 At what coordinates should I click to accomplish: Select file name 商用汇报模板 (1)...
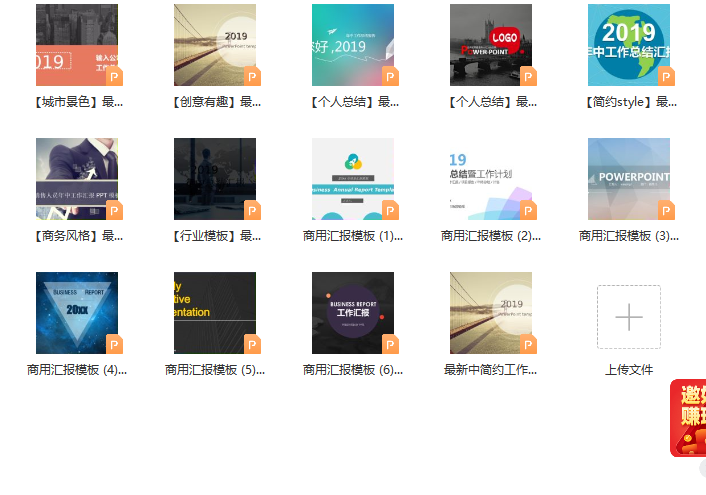click(353, 236)
